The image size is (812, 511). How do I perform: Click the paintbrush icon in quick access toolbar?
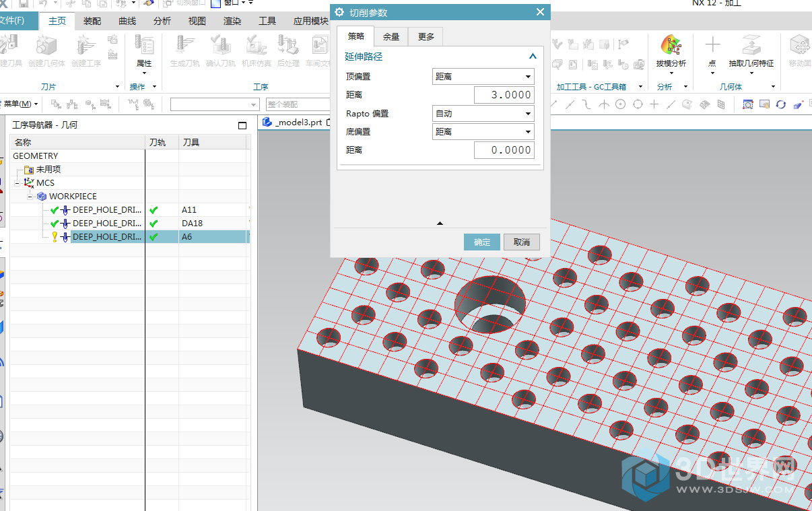tap(149, 3)
